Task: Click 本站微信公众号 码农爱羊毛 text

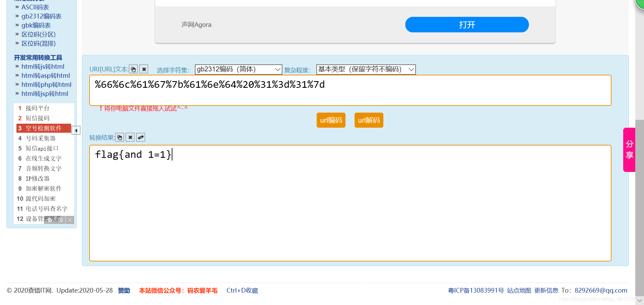Action: pyautogui.click(x=178, y=291)
